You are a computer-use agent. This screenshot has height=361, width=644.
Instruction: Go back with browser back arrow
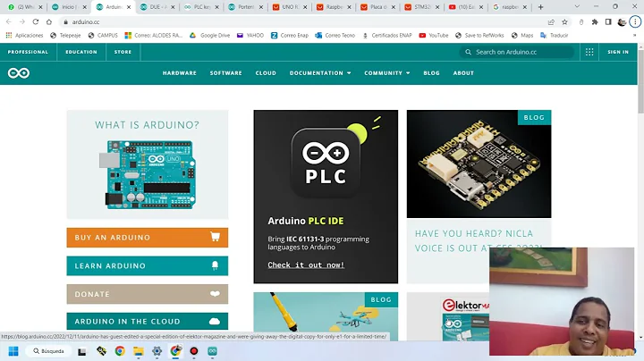(x=9, y=21)
